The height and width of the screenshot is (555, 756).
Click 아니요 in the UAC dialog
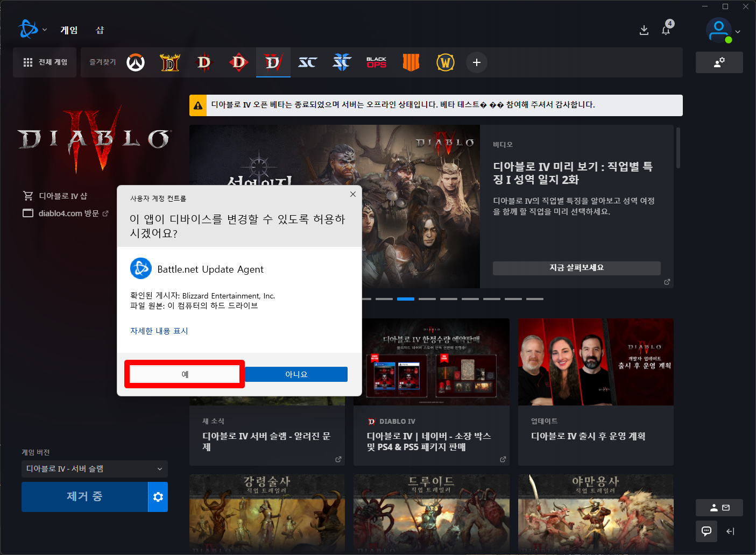296,374
